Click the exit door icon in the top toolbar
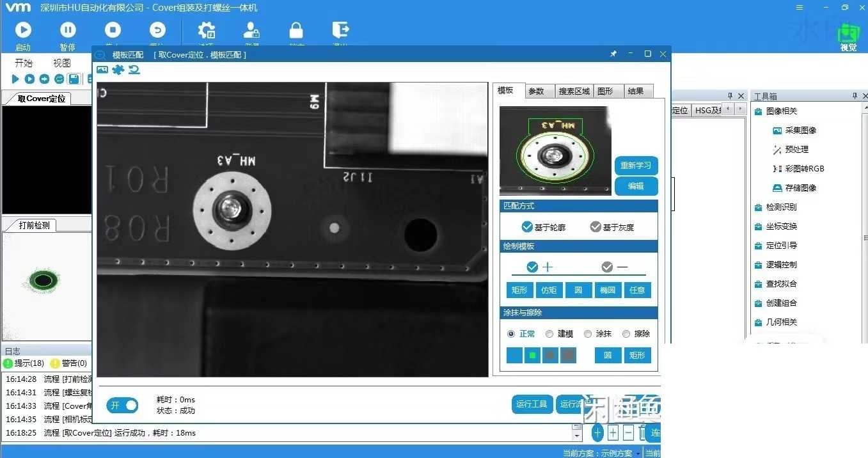 click(x=340, y=30)
